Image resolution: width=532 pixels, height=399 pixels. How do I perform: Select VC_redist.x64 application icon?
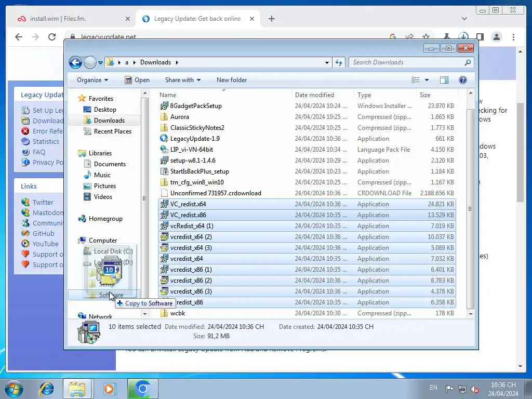click(x=164, y=204)
